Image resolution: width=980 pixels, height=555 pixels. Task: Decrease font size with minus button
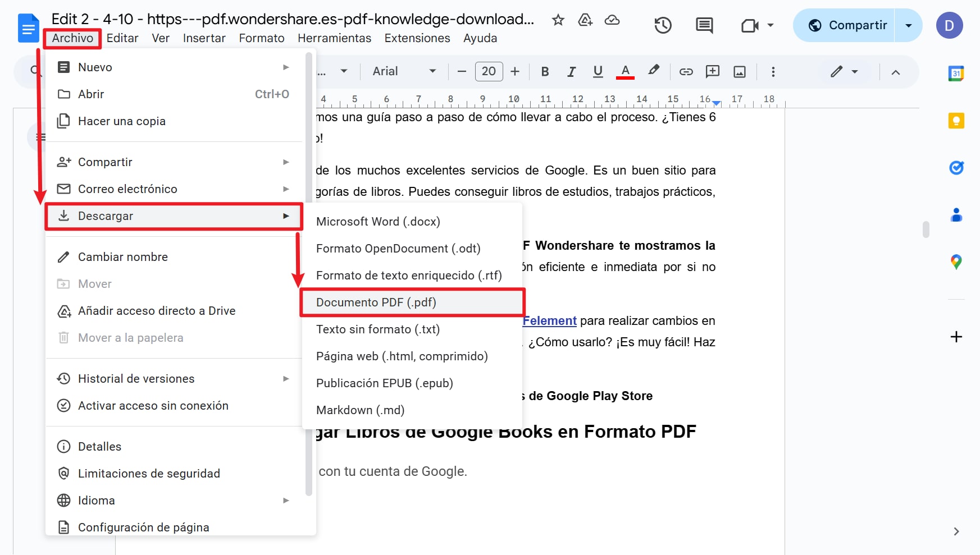[x=462, y=71]
